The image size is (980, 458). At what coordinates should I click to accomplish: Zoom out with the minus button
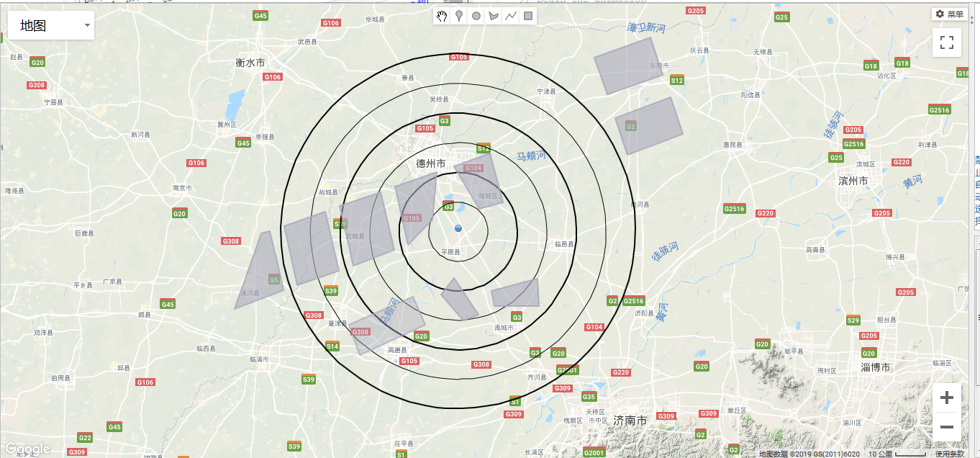[x=947, y=427]
